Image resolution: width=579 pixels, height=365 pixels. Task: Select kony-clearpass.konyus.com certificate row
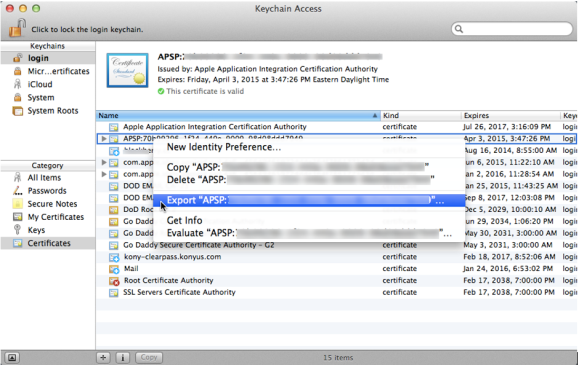click(x=337, y=257)
